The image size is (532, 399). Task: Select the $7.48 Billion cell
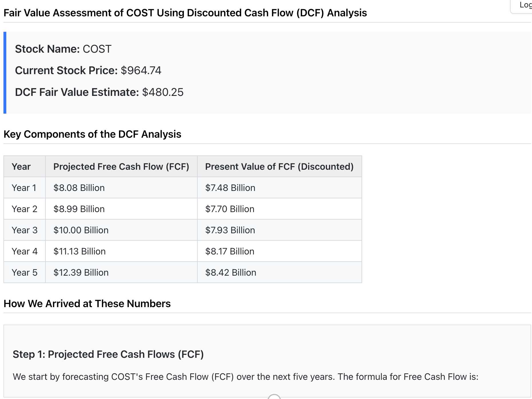click(x=279, y=188)
